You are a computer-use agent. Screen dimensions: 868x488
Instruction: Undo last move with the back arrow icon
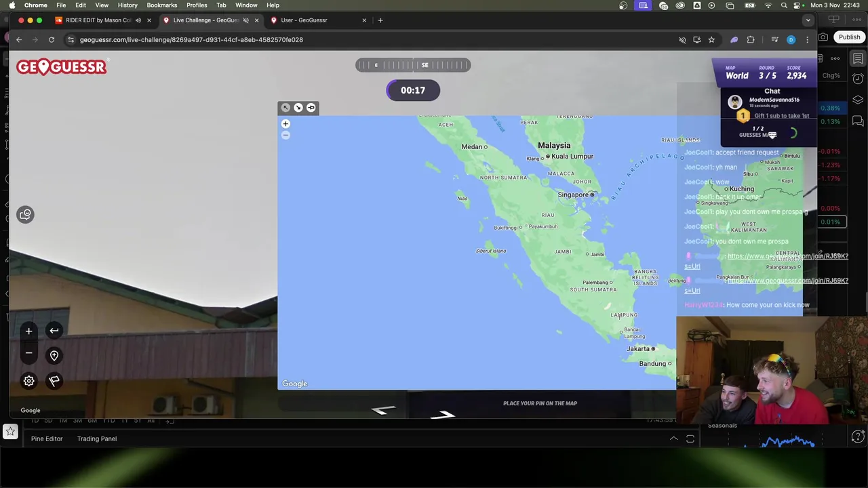[x=54, y=331]
